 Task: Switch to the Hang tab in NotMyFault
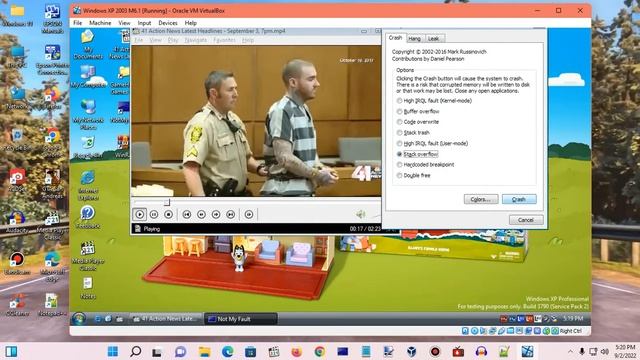pos(414,38)
